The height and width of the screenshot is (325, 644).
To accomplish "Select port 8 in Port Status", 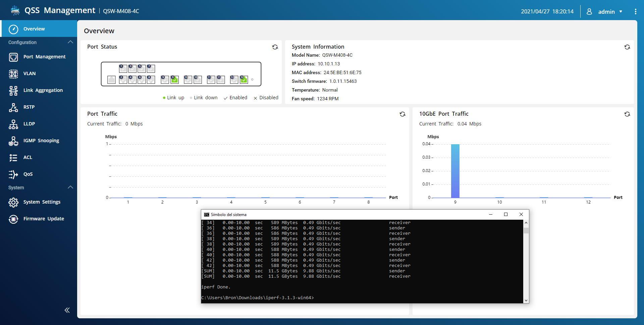I will pyautogui.click(x=151, y=79).
